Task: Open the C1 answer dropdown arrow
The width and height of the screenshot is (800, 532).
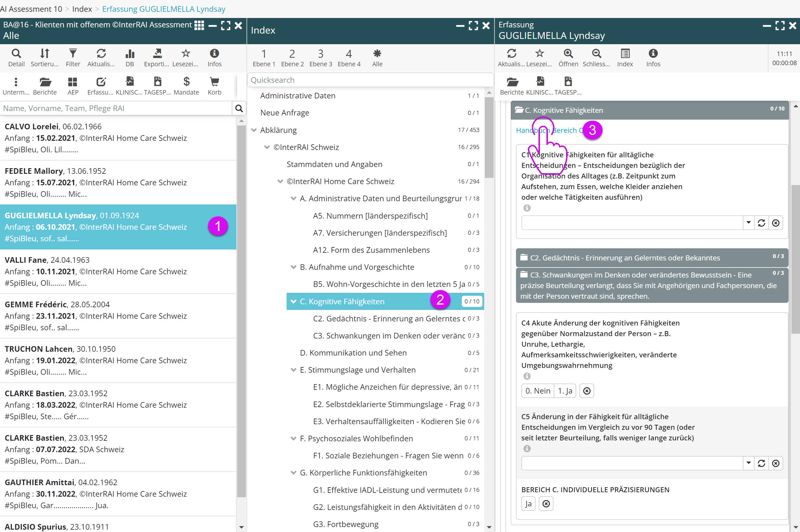Action: (x=748, y=223)
